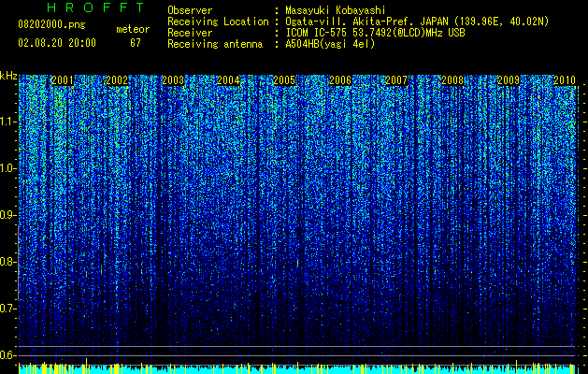Click the 2001 time marker

click(x=63, y=79)
